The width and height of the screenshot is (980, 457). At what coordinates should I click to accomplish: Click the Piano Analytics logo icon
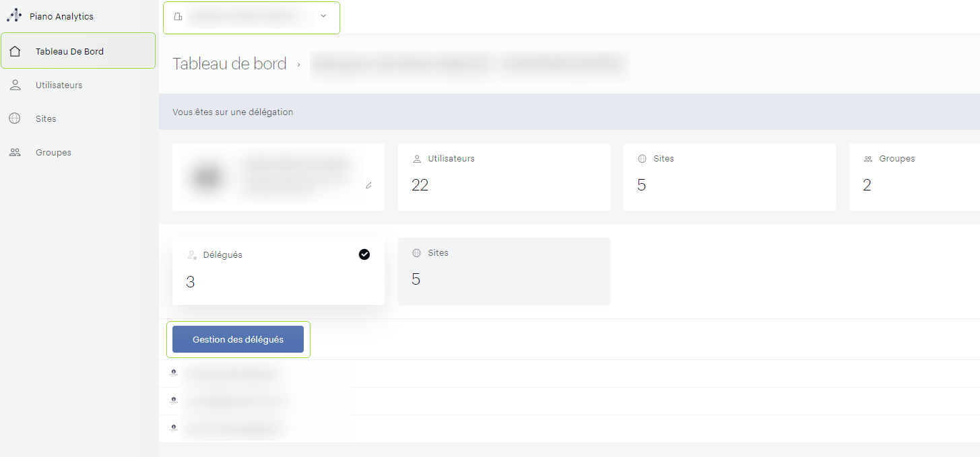pyautogui.click(x=14, y=16)
